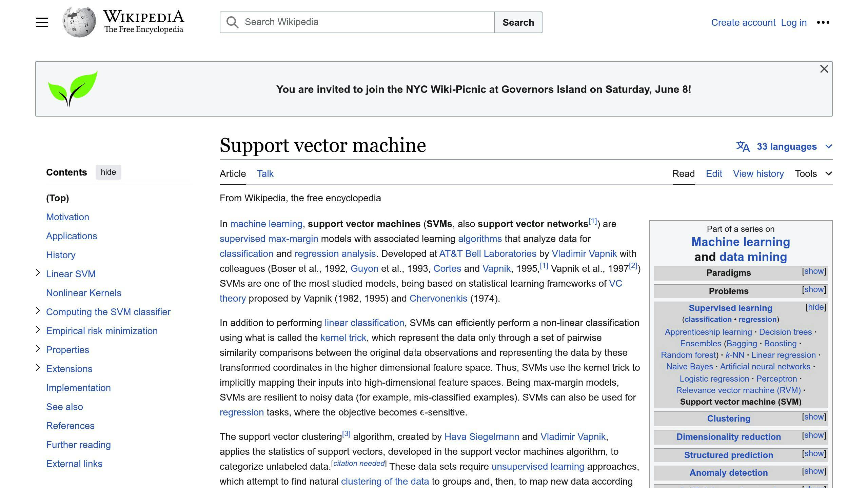The height and width of the screenshot is (488, 868).
Task: Open the linear classification link
Action: tap(364, 323)
